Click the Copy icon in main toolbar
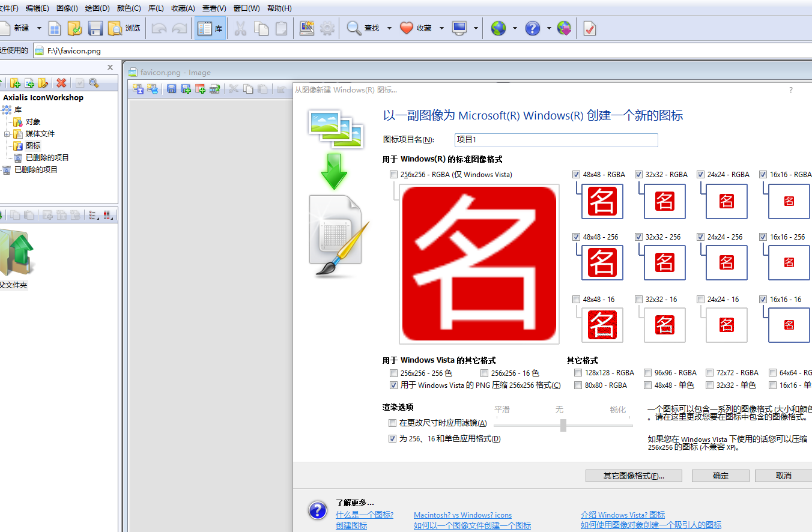 tap(261, 28)
